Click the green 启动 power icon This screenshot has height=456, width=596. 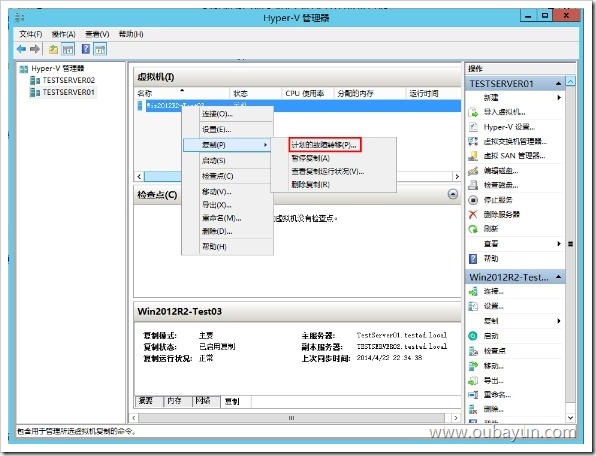tap(473, 336)
